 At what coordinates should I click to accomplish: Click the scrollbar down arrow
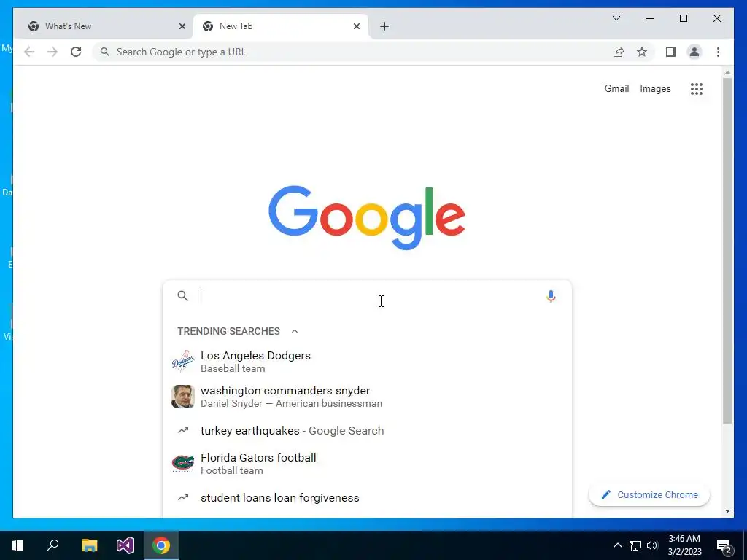pos(727,511)
